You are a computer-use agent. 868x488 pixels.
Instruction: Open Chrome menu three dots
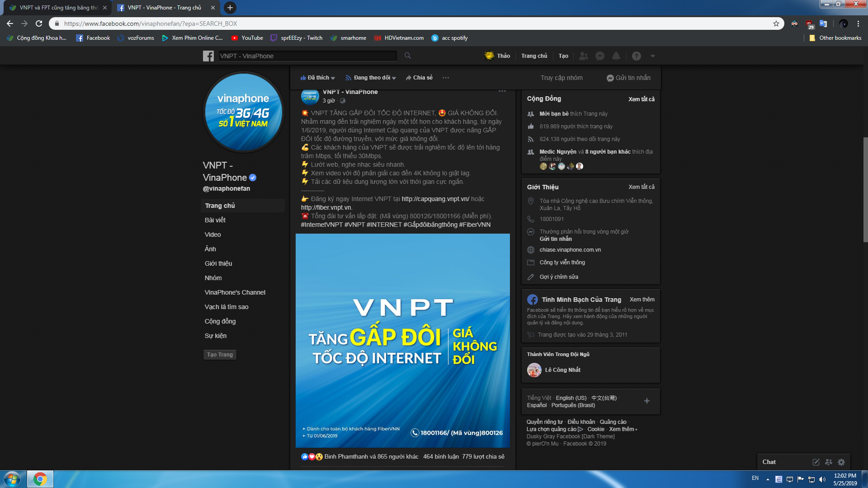point(858,23)
